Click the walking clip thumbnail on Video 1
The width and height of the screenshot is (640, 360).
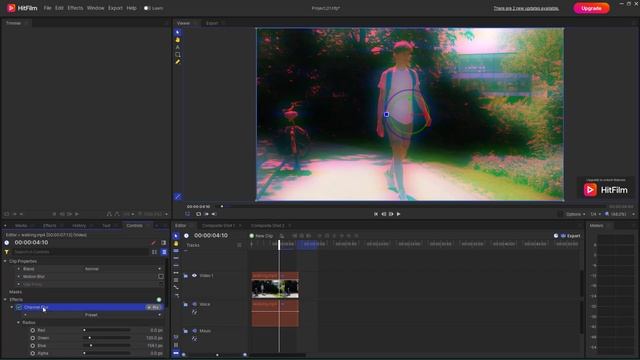click(275, 289)
